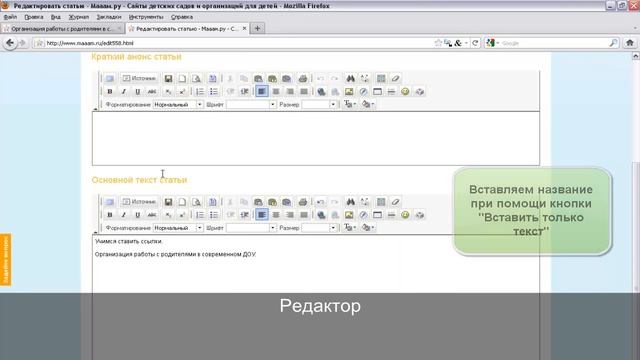Open the Закладки menu
Image resolution: width=640 pixels, height=360 pixels.
pos(109,17)
